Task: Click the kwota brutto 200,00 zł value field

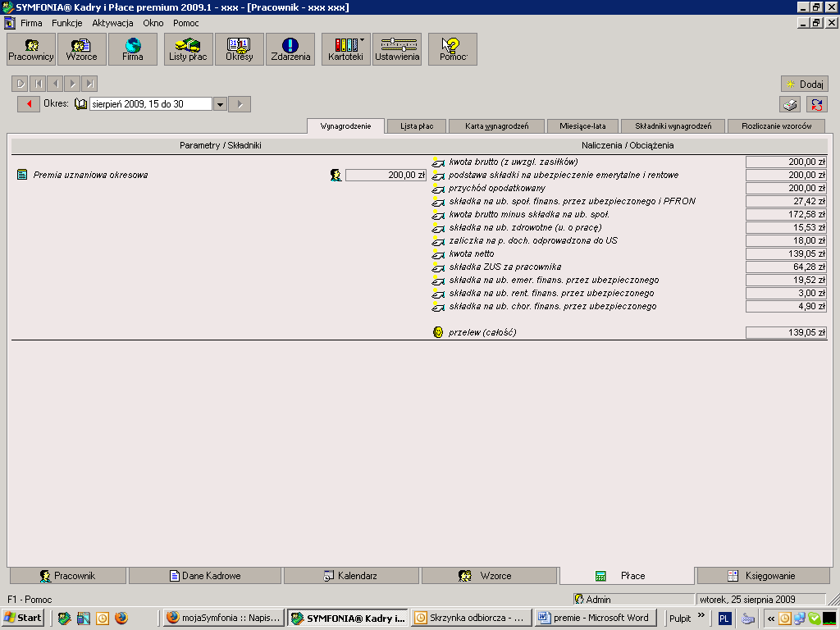Action: click(786, 162)
